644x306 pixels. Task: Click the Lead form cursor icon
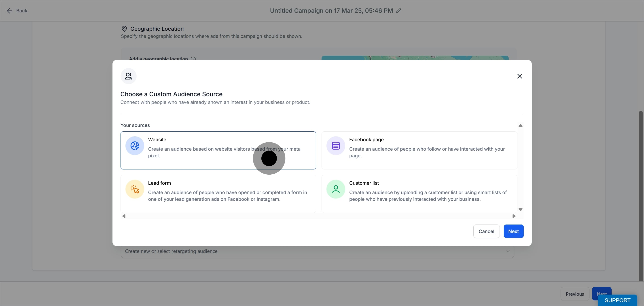135,189
